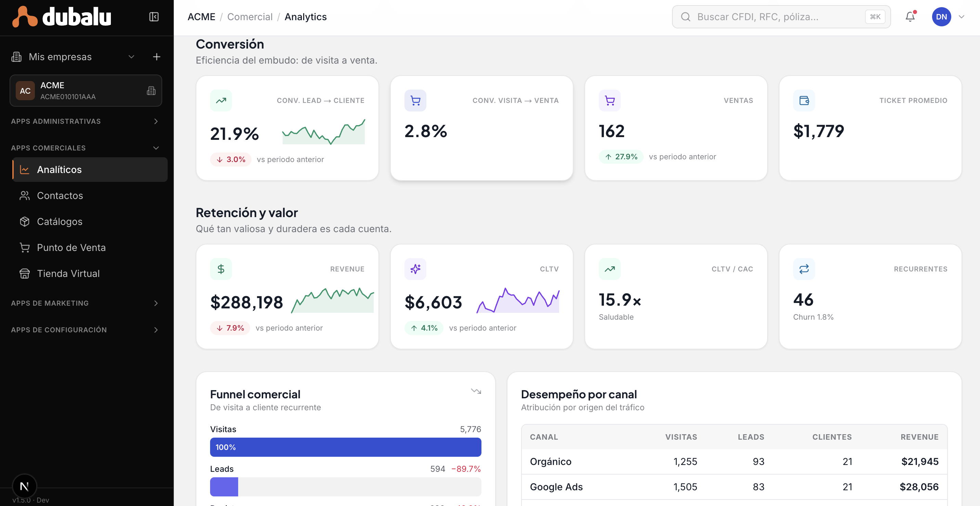Collapse the sidebar panel icon
Image resolution: width=980 pixels, height=506 pixels.
coord(154,17)
